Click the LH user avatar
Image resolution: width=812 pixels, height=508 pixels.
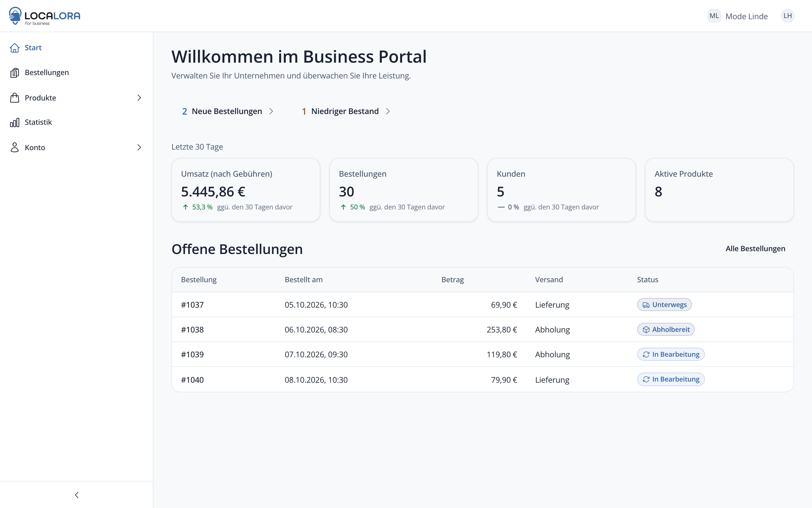coord(787,16)
